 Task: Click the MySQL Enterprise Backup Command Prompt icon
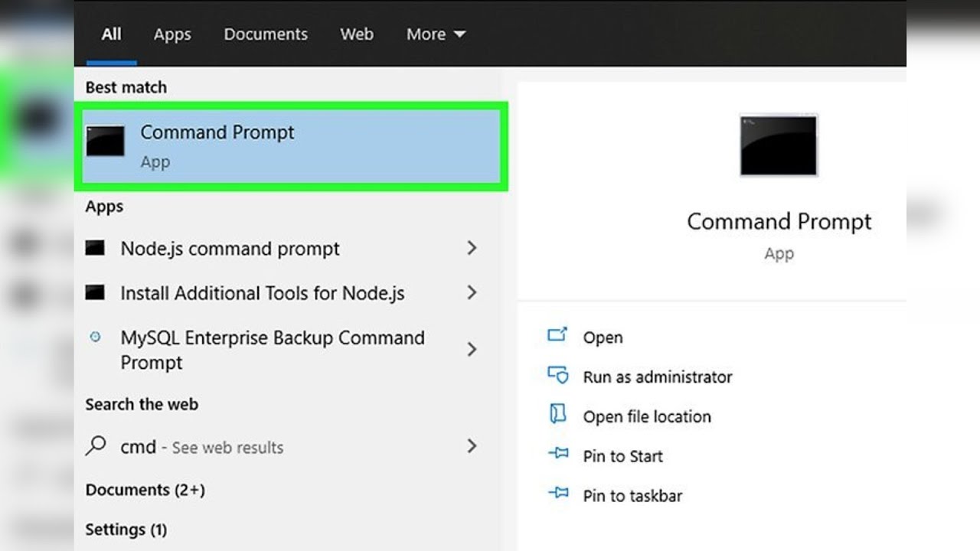(x=95, y=337)
